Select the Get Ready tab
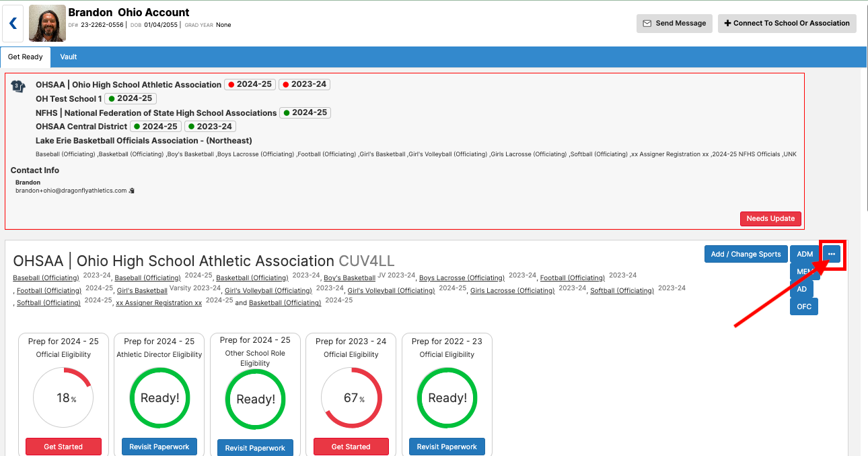The width and height of the screenshot is (868, 456). coord(26,57)
